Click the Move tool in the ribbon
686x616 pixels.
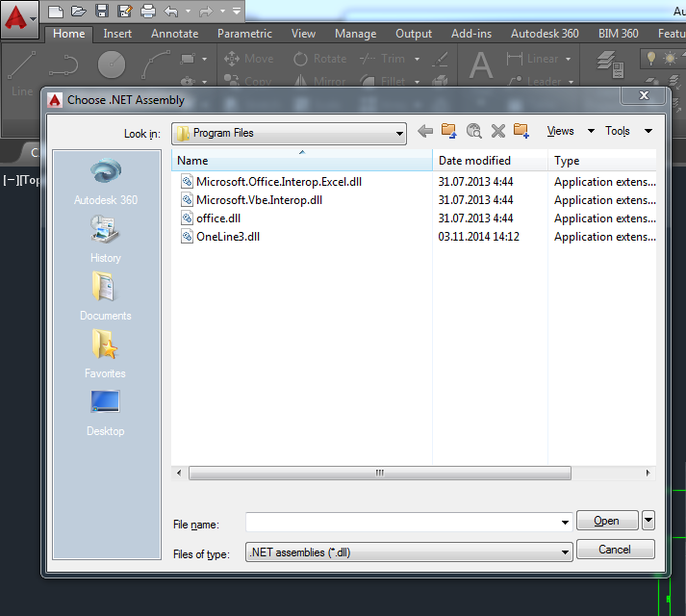click(248, 59)
